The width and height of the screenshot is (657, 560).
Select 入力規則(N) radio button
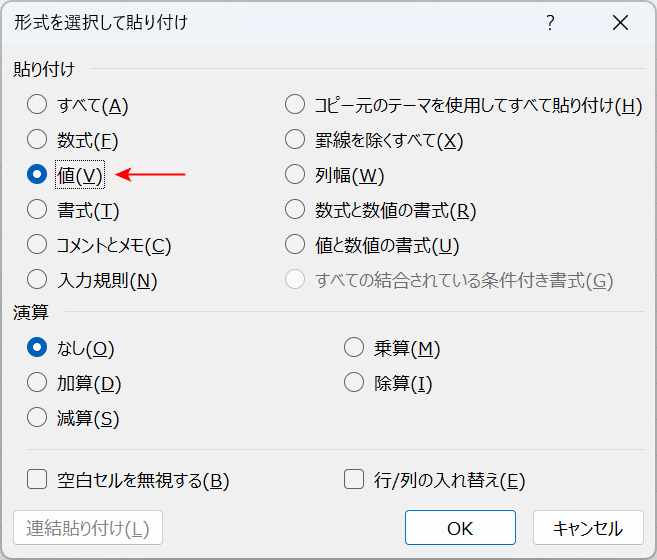coord(37,280)
